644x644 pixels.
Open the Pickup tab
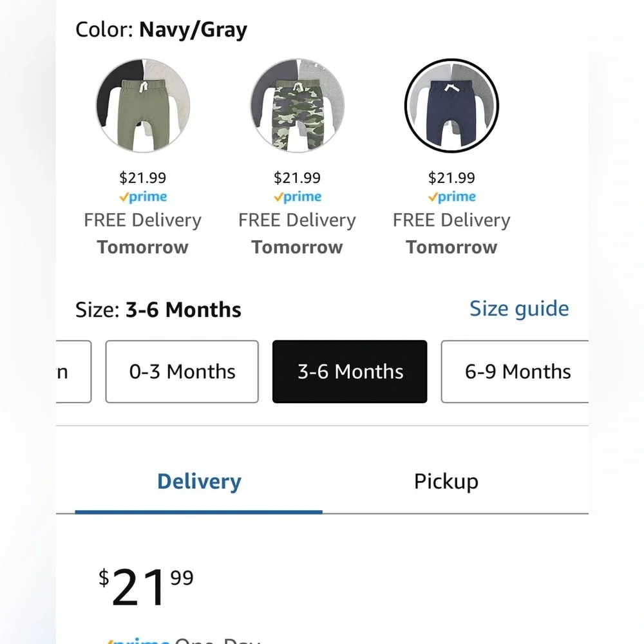[446, 482]
